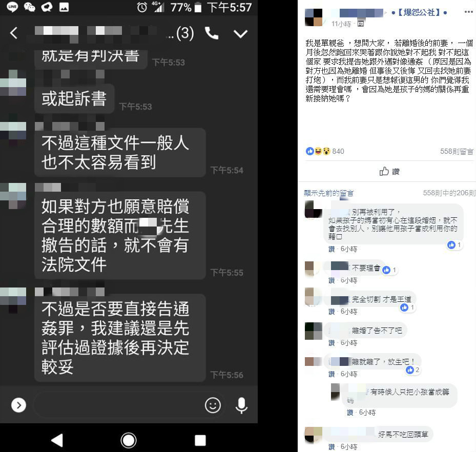Screen dimensions: 476x452
Task: Tap Android recent apps square
Action: click(200, 440)
